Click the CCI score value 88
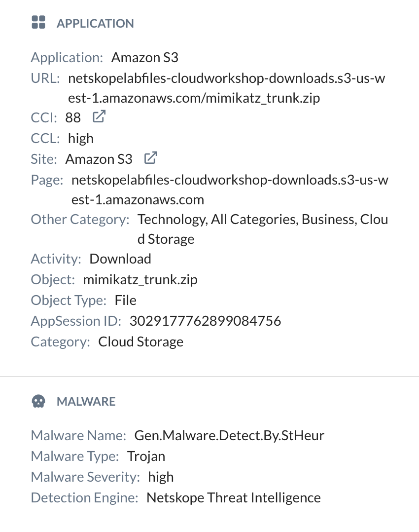This screenshot has height=532, width=419. (x=70, y=117)
